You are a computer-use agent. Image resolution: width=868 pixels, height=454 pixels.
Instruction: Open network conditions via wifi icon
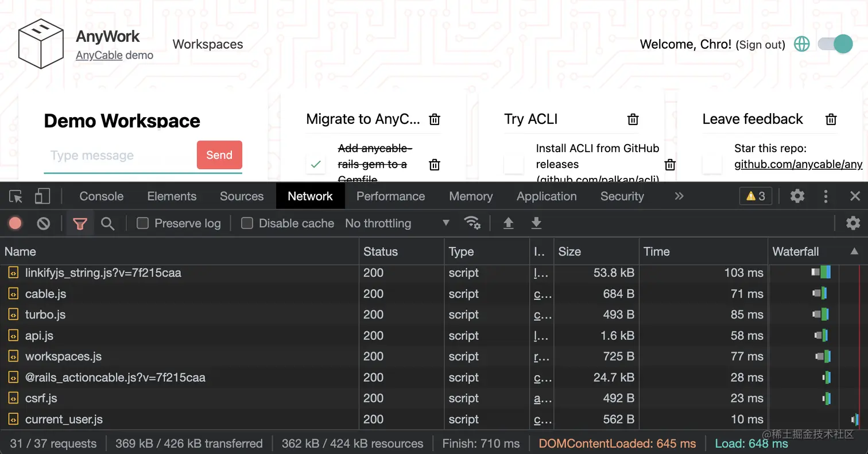pyautogui.click(x=473, y=223)
